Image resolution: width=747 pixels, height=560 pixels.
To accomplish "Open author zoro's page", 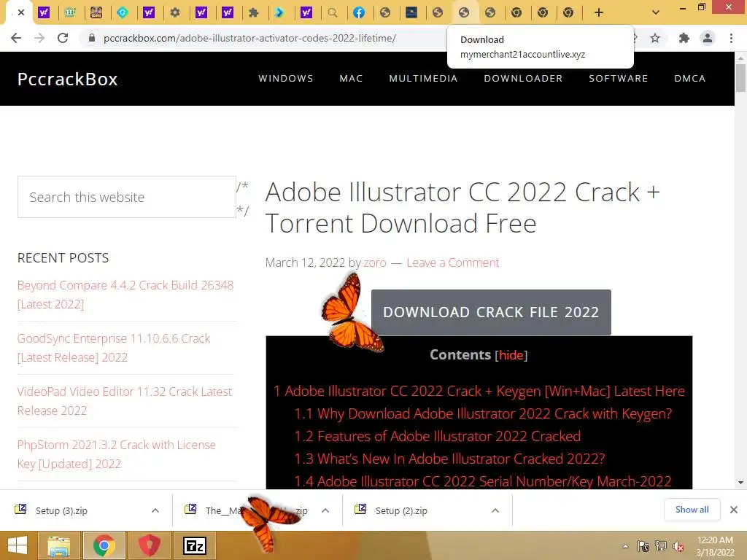I will click(375, 262).
